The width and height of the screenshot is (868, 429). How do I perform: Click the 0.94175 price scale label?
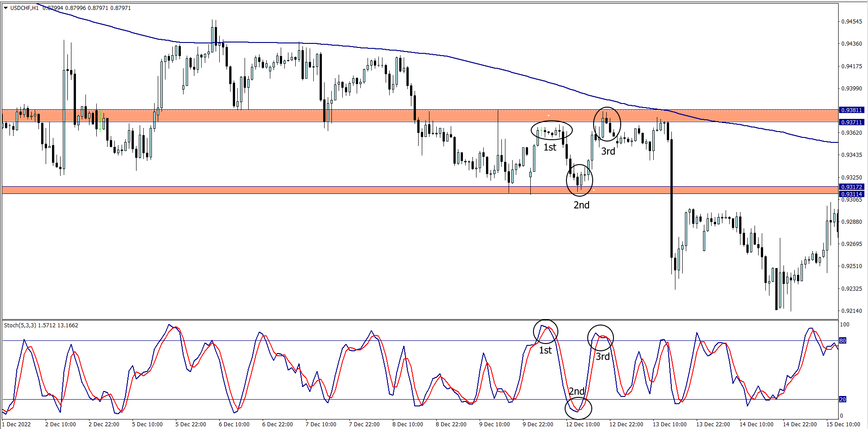click(x=852, y=66)
